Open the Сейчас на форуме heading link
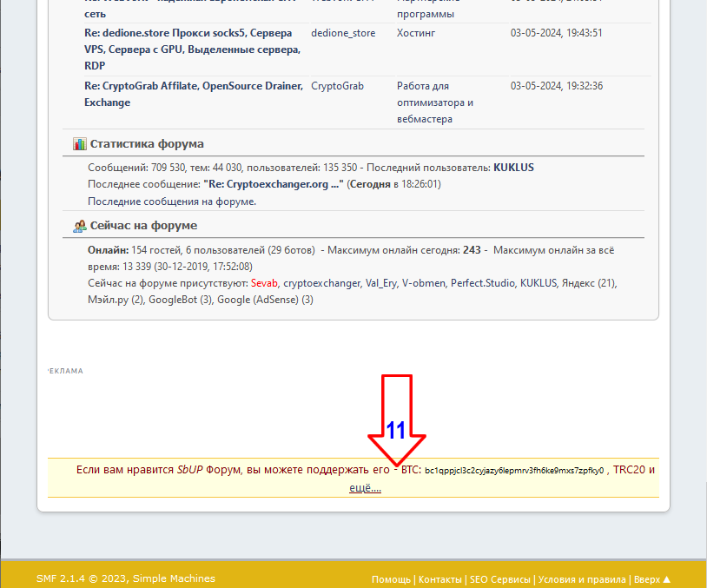 pyautogui.click(x=143, y=226)
